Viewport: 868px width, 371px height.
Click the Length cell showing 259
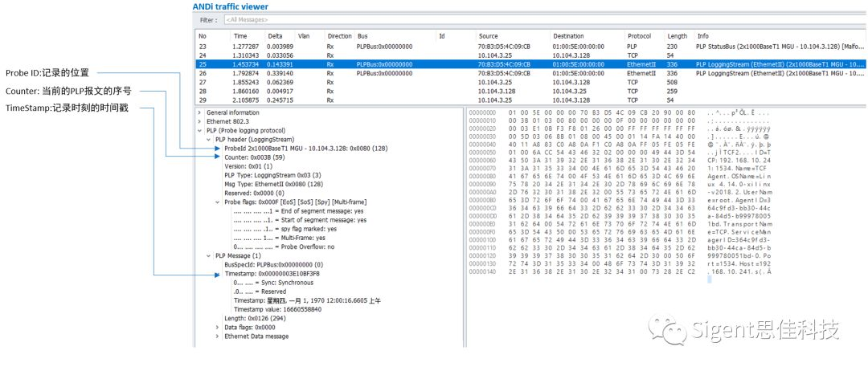(x=672, y=90)
